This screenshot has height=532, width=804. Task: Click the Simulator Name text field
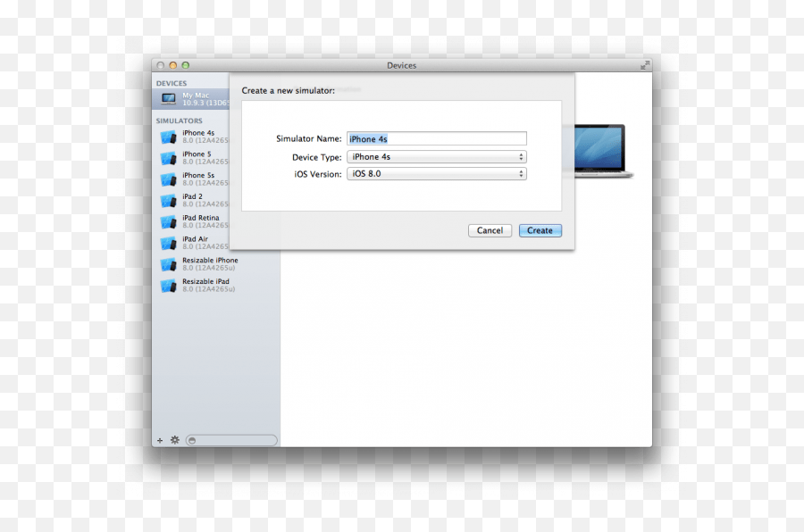(436, 138)
